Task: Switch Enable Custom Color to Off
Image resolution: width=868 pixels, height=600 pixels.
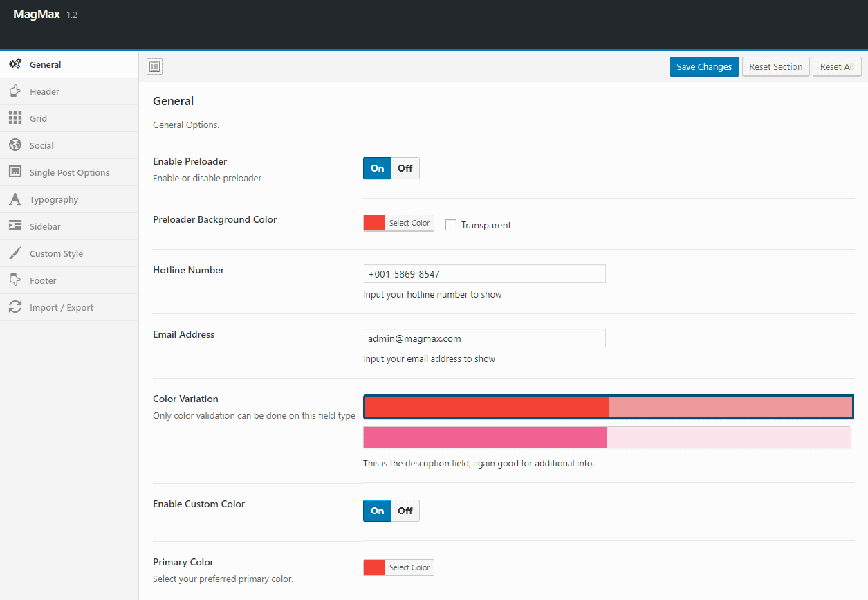Action: tap(405, 511)
